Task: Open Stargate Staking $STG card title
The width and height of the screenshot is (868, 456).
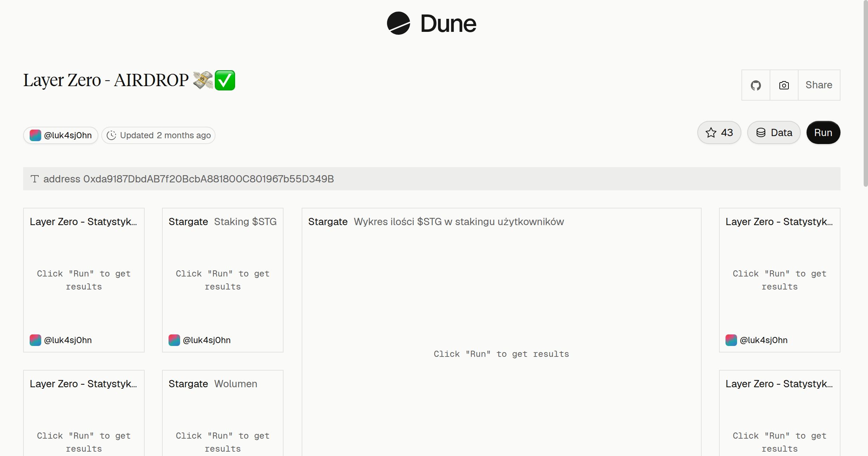Action: [222, 221]
